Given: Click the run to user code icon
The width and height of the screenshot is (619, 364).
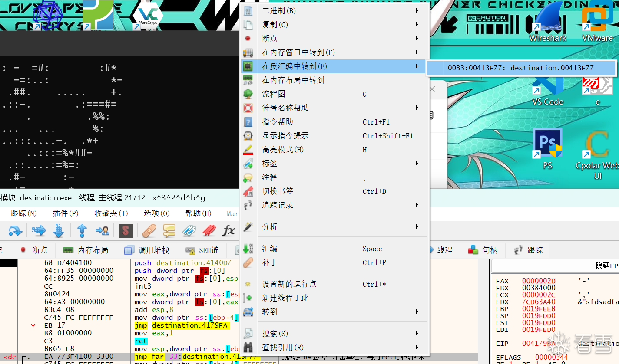Looking at the screenshot, I should pos(103,230).
